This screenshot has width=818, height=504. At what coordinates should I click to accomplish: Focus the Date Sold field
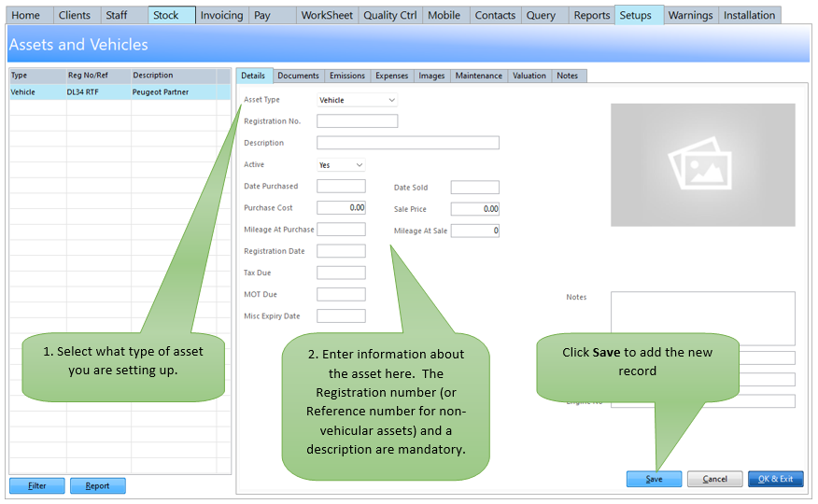coord(475,188)
